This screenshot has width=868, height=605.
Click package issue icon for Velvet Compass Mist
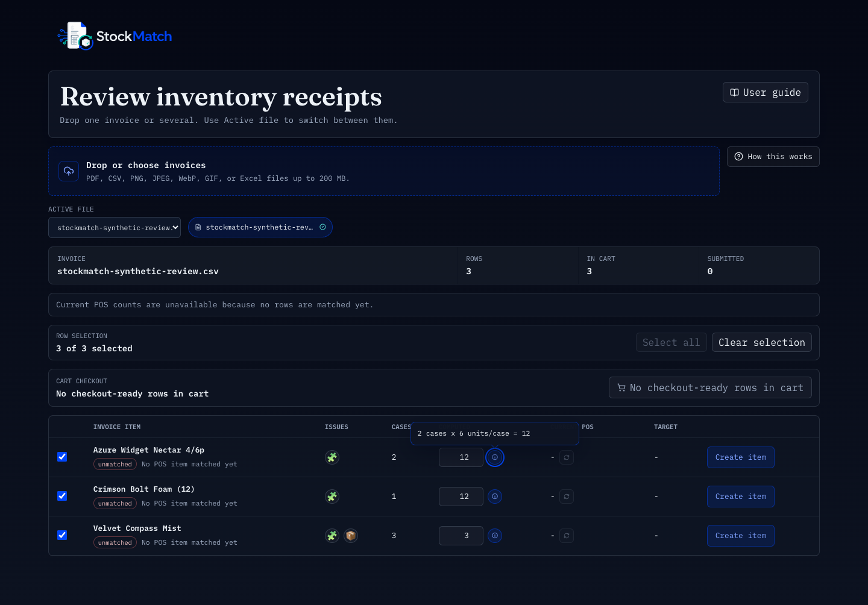pos(351,536)
